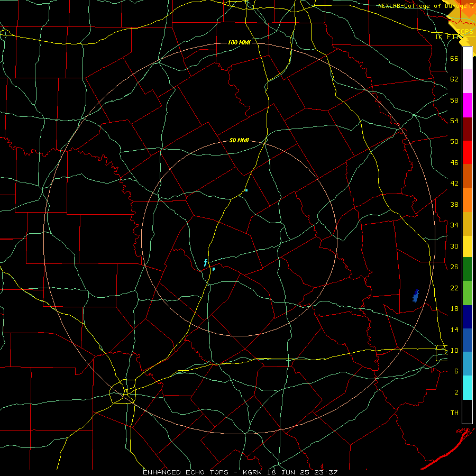
Task: Click the "18 JUN 25" date text
Action: pyautogui.click(x=288, y=472)
